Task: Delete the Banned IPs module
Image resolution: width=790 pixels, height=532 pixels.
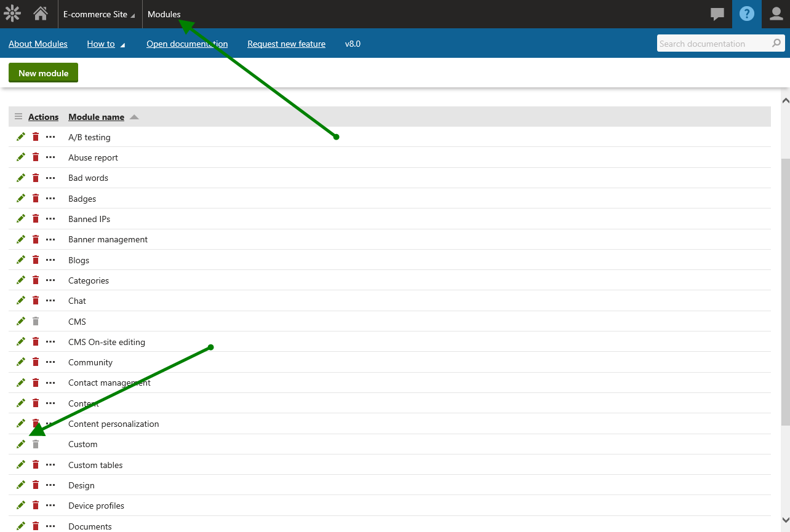Action: pyautogui.click(x=36, y=219)
